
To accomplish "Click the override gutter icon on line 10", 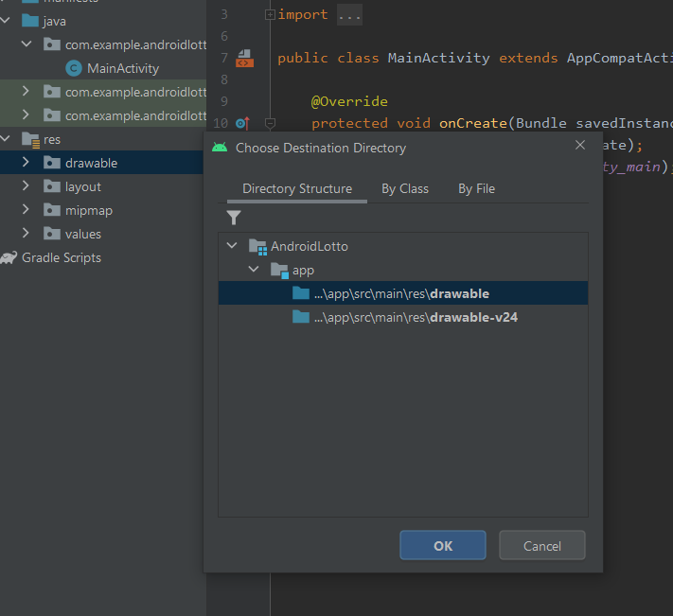I will pos(242,123).
